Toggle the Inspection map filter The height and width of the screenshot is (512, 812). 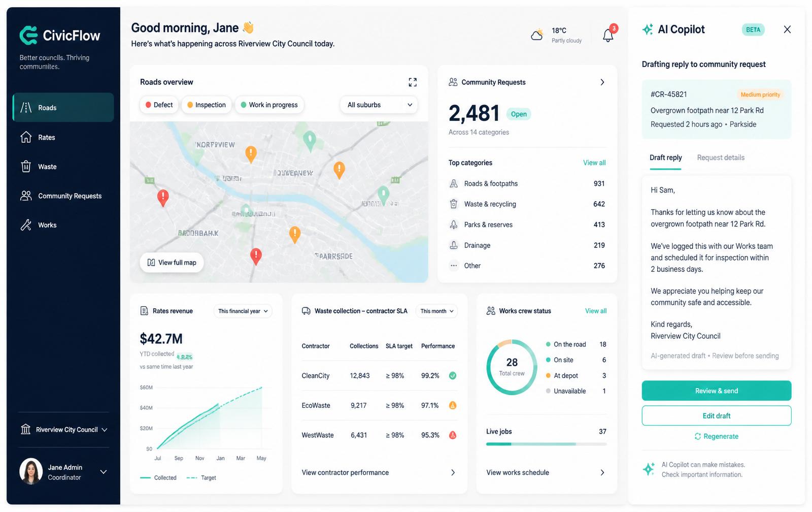(x=207, y=105)
